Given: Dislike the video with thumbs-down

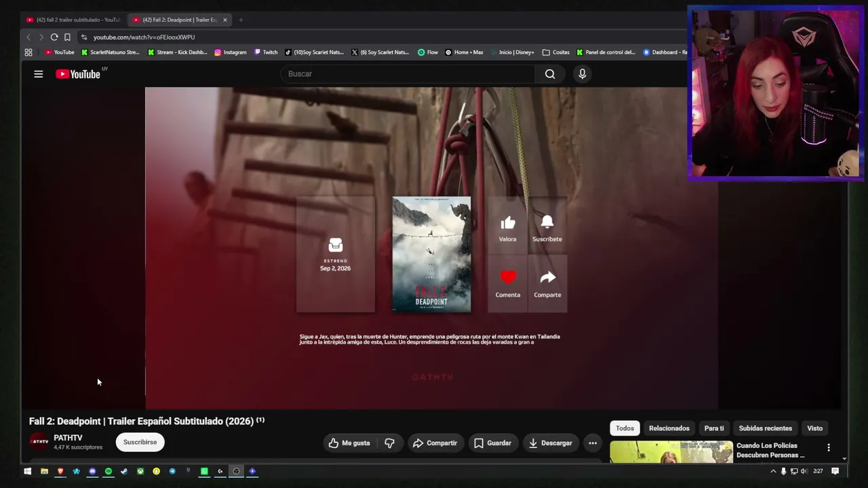Looking at the screenshot, I should (389, 443).
